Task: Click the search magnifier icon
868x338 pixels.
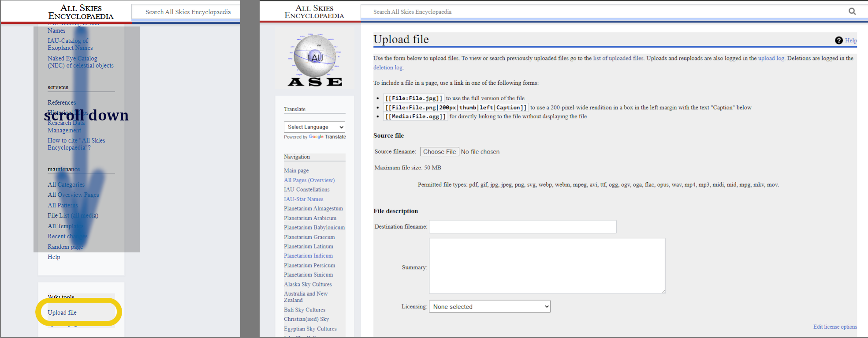Action: (x=852, y=11)
